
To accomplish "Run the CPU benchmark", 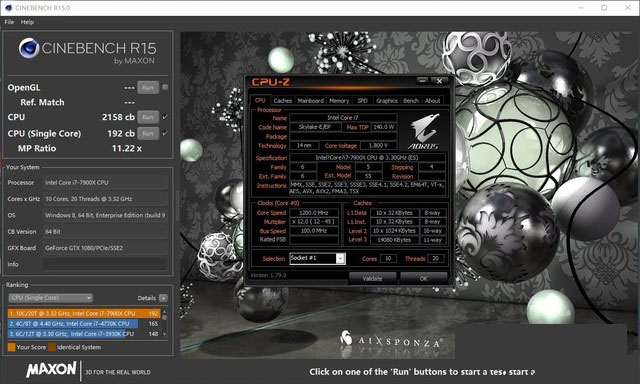I will [x=148, y=117].
